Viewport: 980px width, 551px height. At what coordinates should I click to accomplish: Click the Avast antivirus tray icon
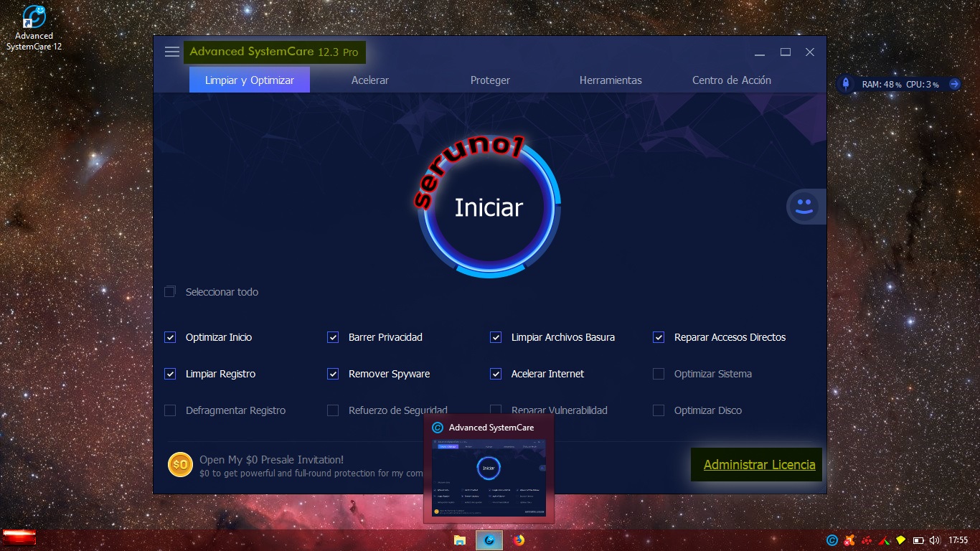point(849,540)
